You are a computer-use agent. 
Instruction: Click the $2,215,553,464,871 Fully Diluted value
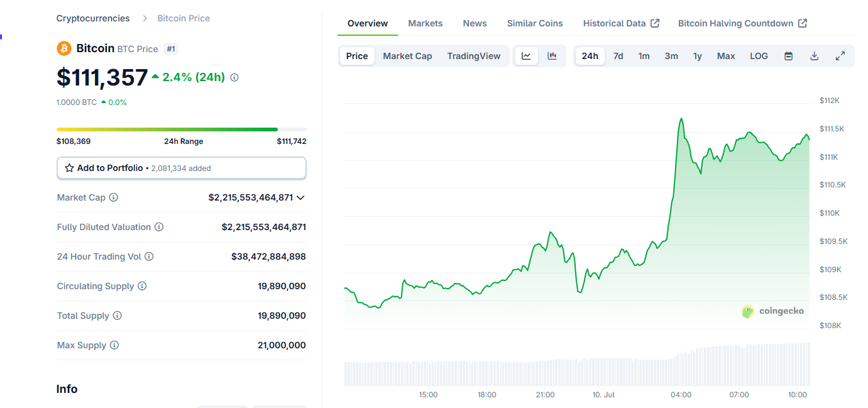click(264, 227)
